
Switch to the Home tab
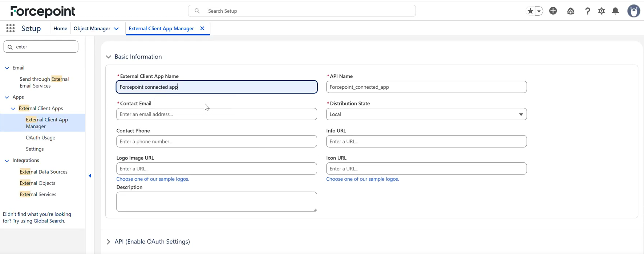point(60,28)
